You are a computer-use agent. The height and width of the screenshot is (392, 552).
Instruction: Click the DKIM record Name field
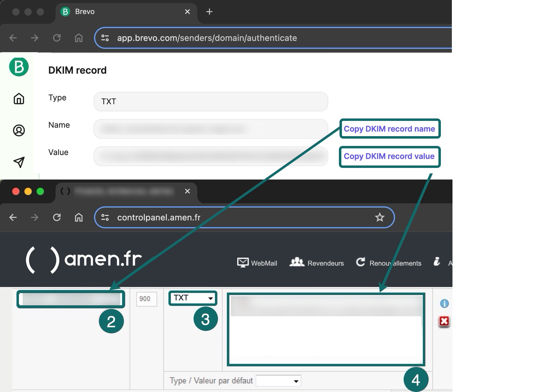coord(211,129)
